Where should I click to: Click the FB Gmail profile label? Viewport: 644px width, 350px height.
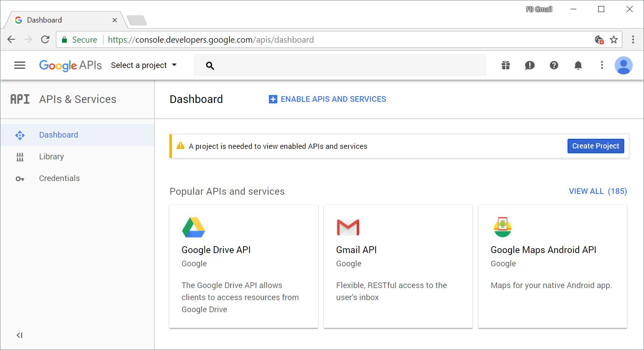539,9
